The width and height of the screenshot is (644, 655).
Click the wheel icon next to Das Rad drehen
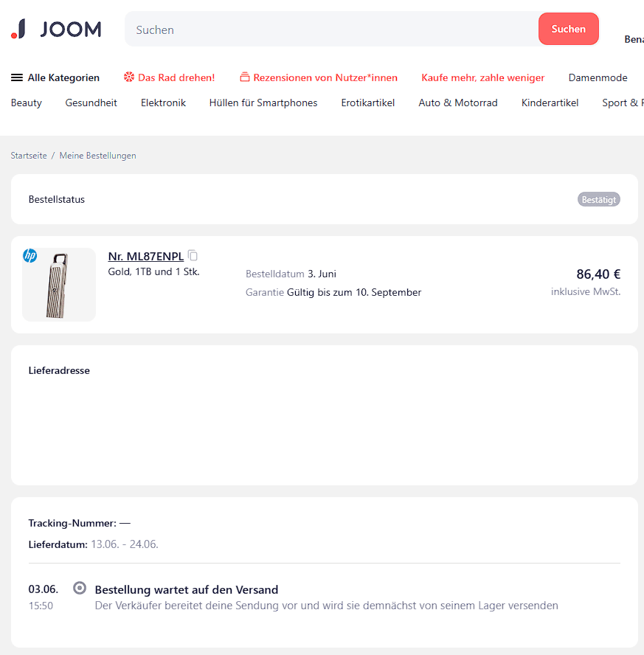point(129,77)
